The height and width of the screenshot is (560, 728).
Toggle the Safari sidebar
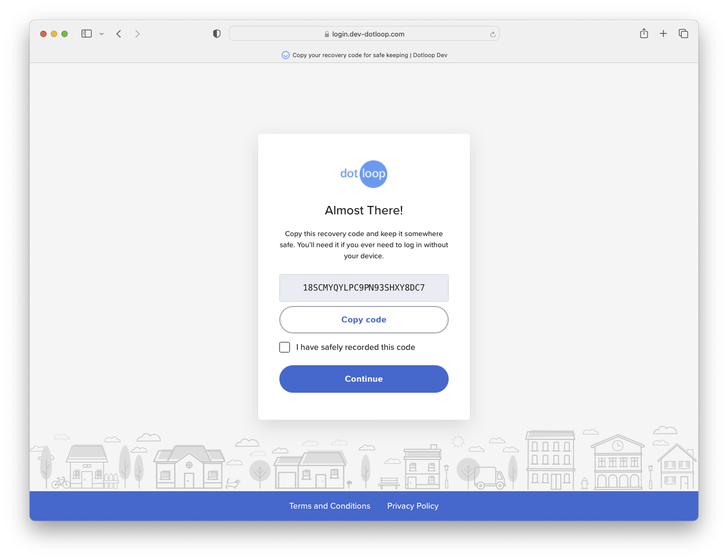point(86,33)
